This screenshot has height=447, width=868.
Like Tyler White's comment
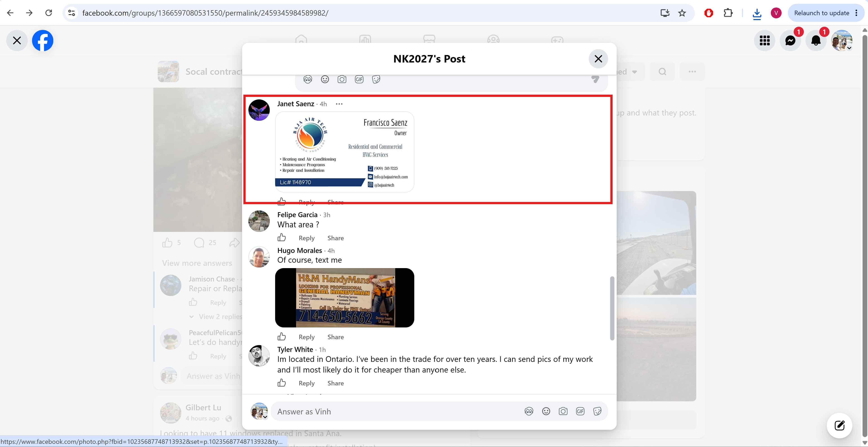tap(282, 383)
